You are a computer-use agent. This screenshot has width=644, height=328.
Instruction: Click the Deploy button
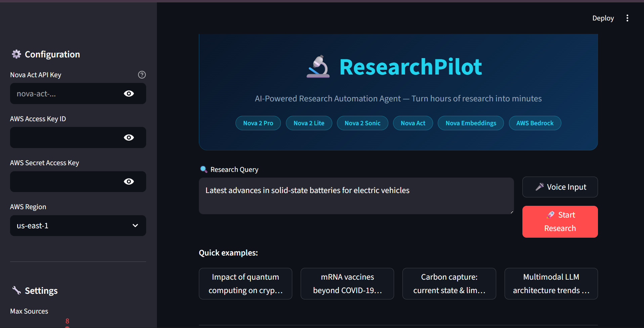[x=603, y=18]
